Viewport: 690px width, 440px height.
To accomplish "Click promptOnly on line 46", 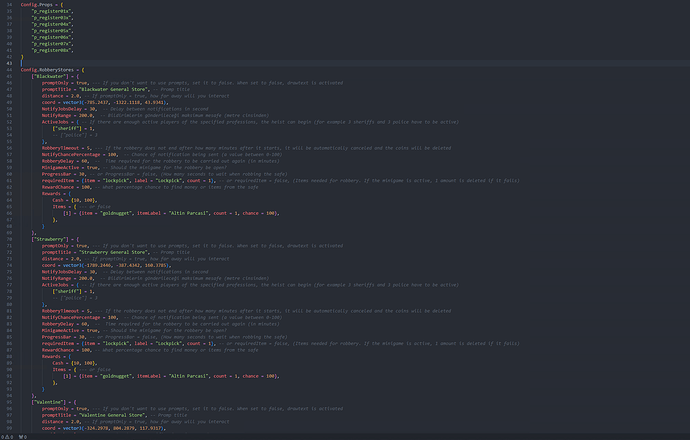I will [x=55, y=83].
